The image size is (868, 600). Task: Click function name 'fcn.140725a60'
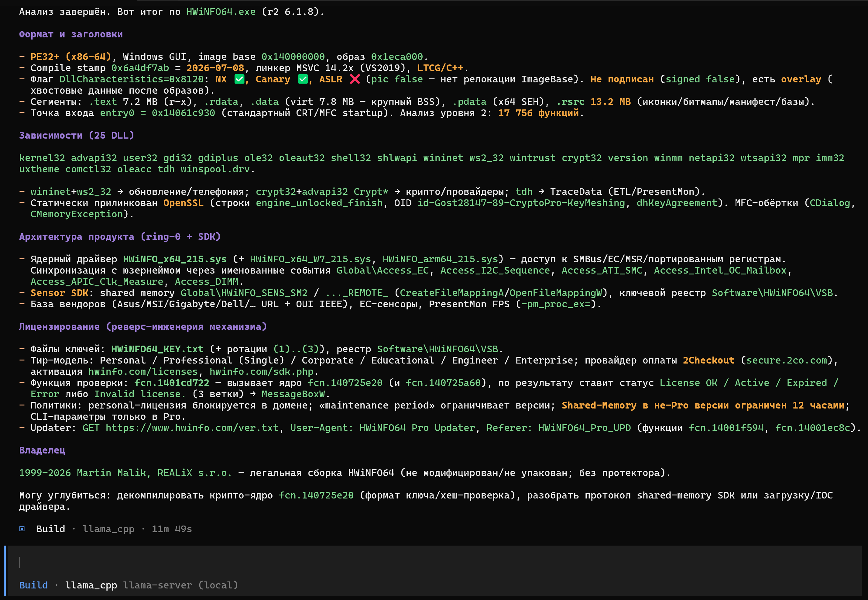(443, 383)
